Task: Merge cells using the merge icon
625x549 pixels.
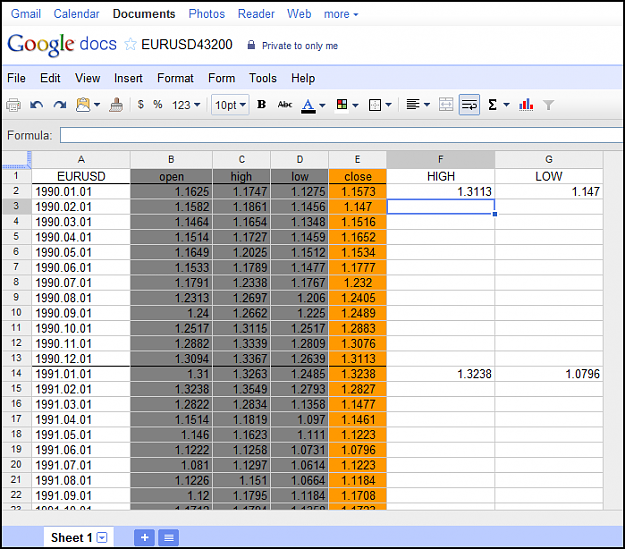Action: (446, 105)
